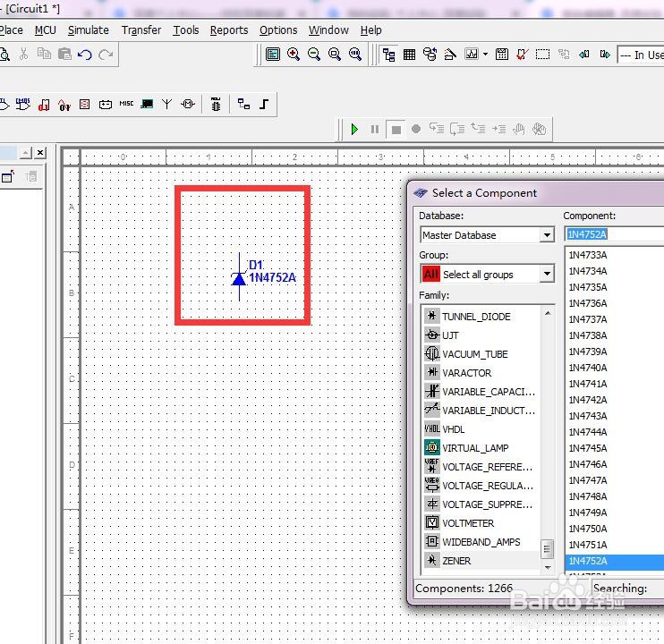Click the Zoom In magnifier
The height and width of the screenshot is (644, 664).
click(293, 55)
